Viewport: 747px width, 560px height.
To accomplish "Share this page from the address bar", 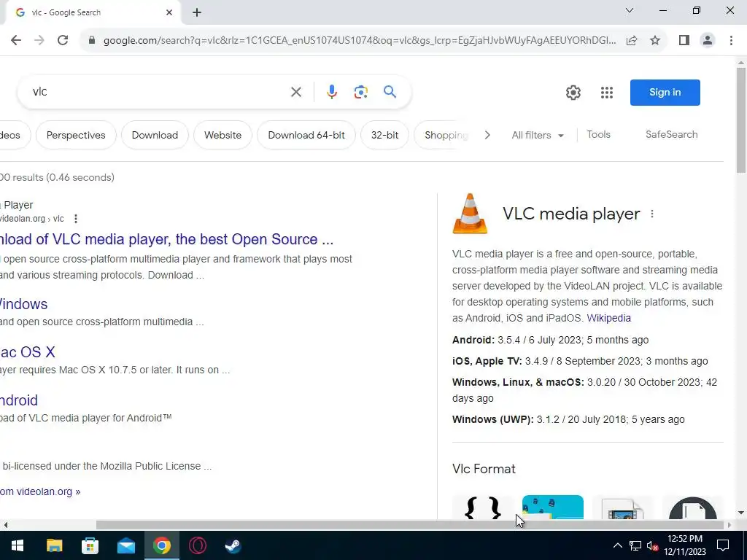I will [632, 41].
